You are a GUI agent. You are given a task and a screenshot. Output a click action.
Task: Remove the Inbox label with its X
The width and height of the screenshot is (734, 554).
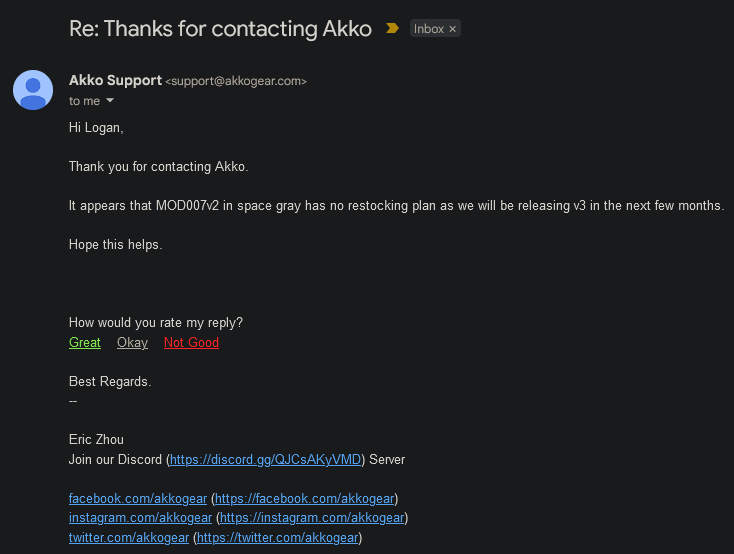tap(453, 29)
